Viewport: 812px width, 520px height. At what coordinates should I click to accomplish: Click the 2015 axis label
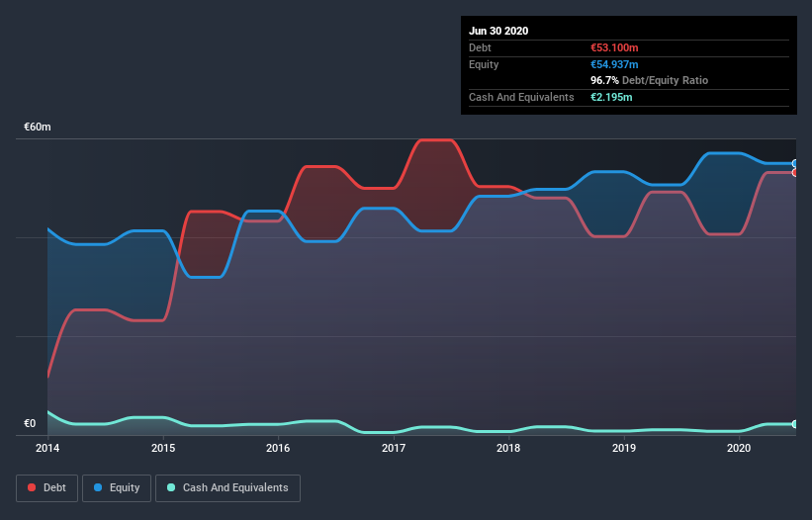click(x=163, y=448)
